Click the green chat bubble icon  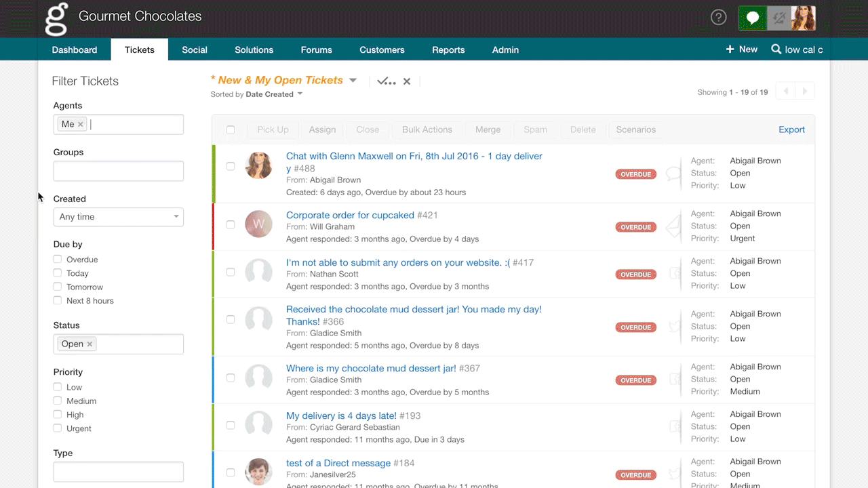pyautogui.click(x=751, y=16)
